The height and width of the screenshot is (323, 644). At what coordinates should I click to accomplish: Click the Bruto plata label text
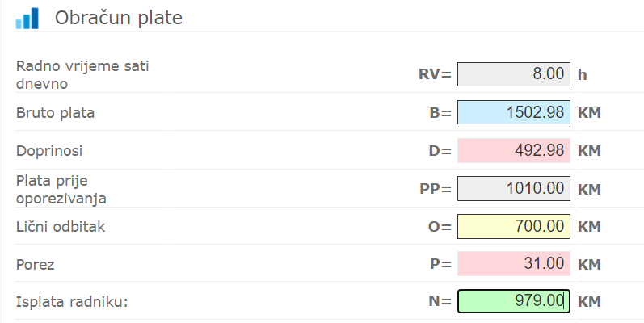tap(55, 113)
